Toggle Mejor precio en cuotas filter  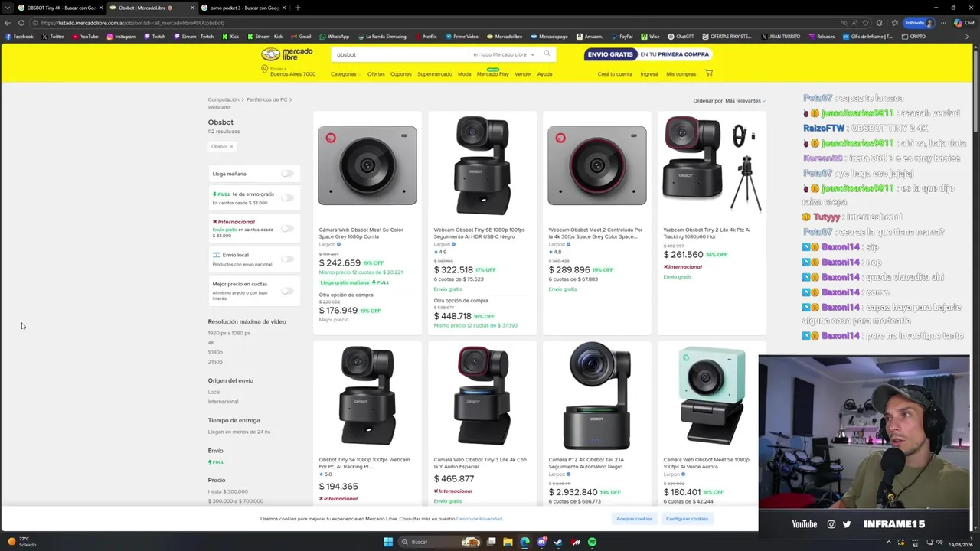pos(286,290)
